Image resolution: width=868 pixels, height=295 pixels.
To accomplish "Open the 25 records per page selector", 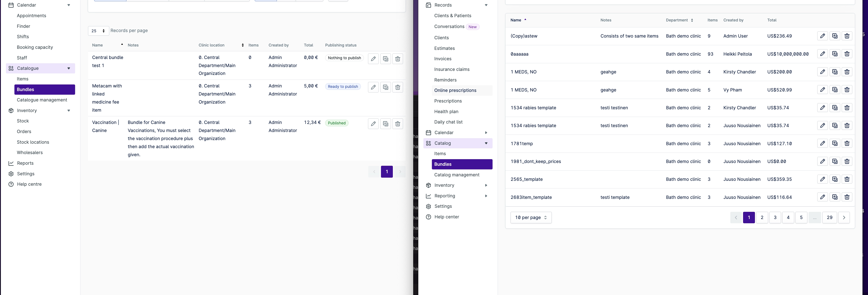I will tap(98, 31).
